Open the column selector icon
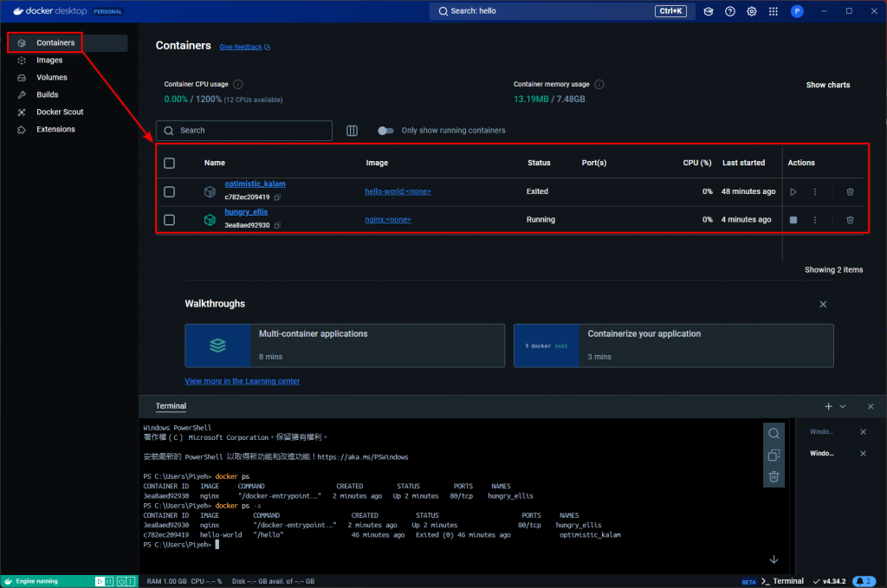887x588 pixels. (352, 131)
